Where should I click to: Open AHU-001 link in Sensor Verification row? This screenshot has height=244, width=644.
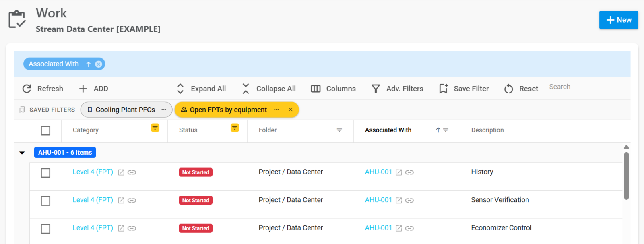(378, 200)
